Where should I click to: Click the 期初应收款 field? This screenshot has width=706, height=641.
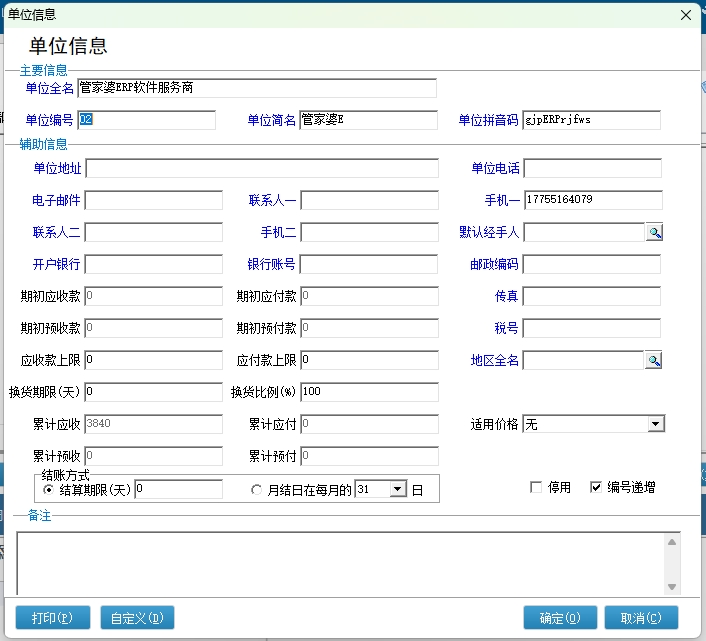pyautogui.click(x=154, y=296)
